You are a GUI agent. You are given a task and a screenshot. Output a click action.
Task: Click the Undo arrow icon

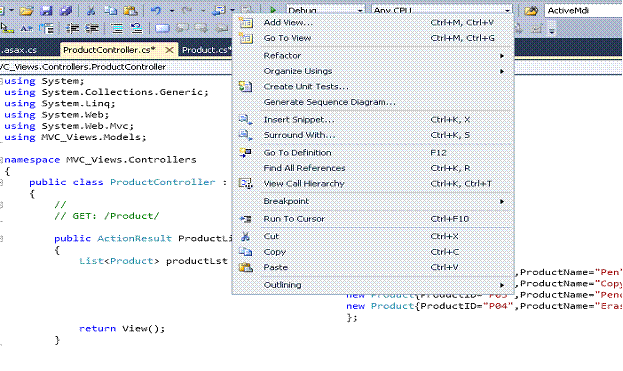pyautogui.click(x=156, y=10)
